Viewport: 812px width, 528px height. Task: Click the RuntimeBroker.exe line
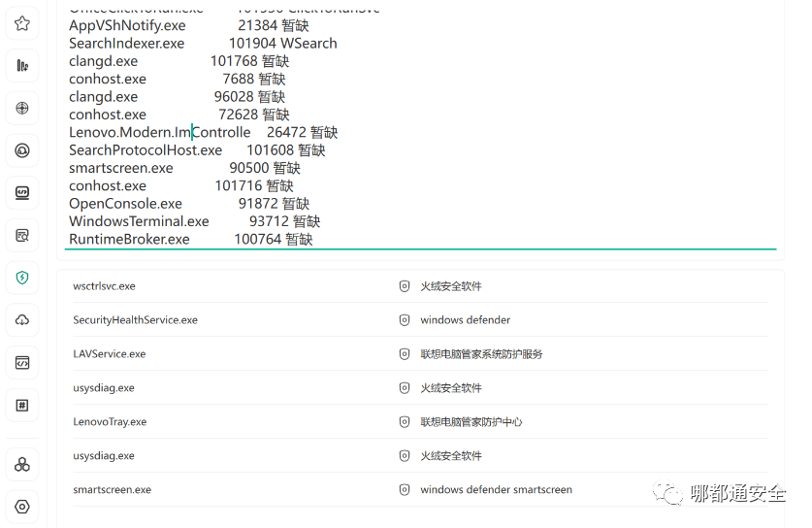point(191,240)
